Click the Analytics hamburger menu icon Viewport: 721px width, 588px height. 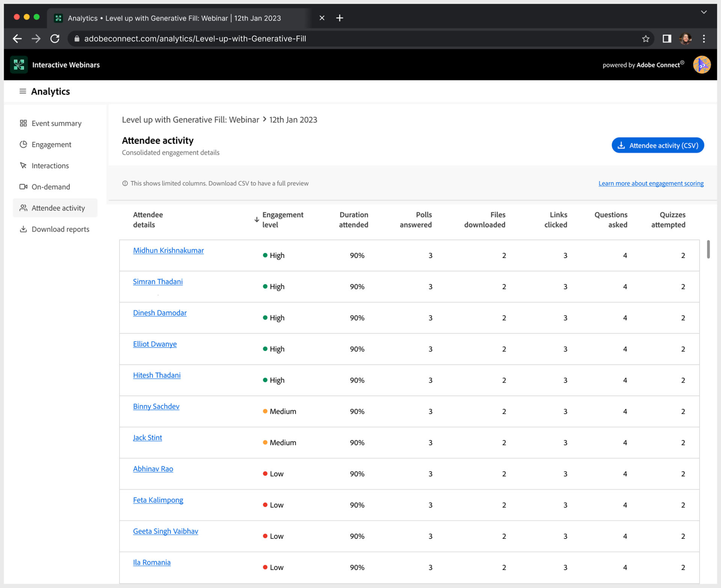click(21, 91)
